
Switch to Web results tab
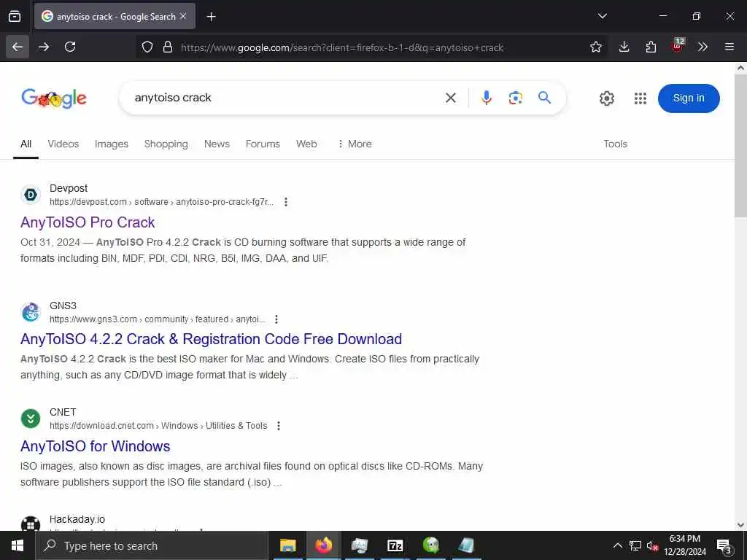coord(306,144)
